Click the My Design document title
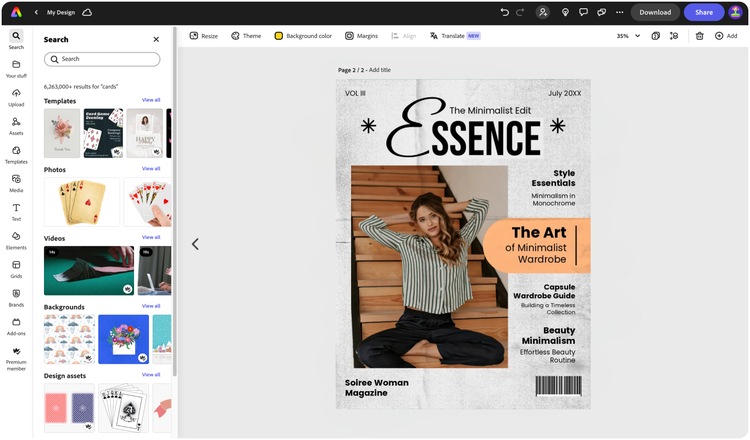 coord(61,12)
